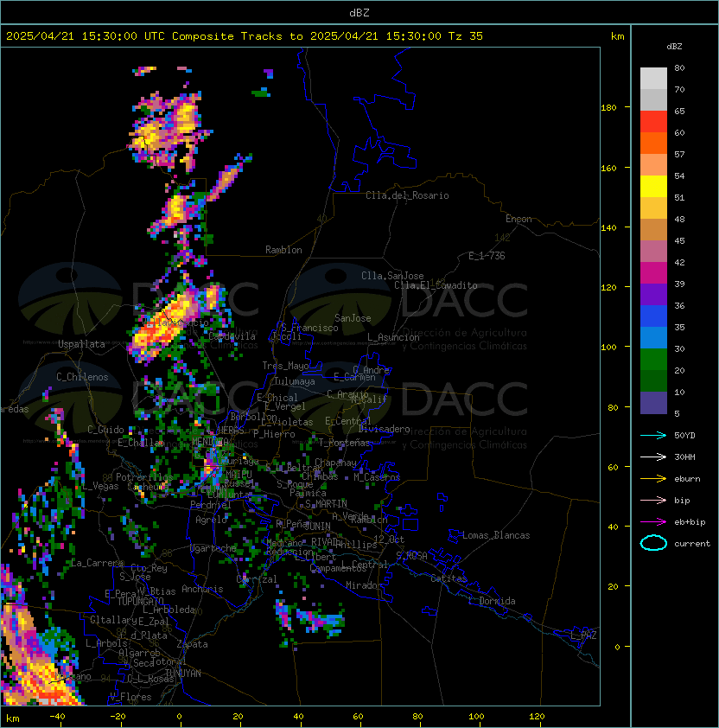This screenshot has height=728, width=719.
Task: Click the 'Anchoris' map label
Action: (x=202, y=589)
